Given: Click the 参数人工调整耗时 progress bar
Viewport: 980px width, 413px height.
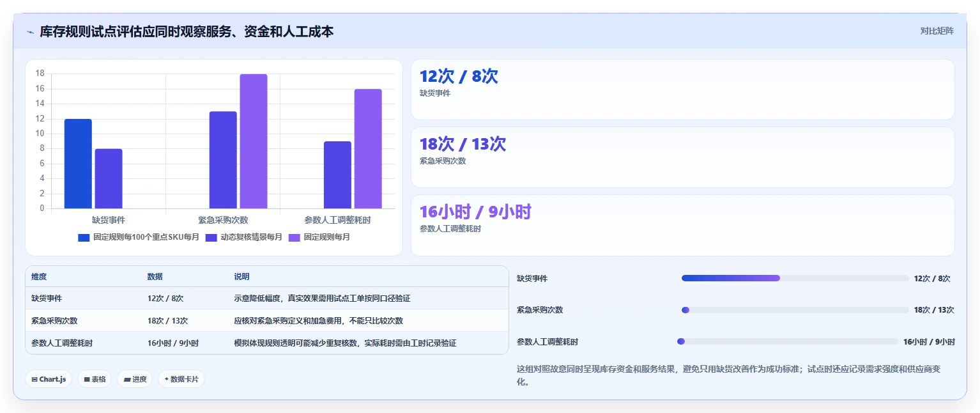Looking at the screenshot, I should point(787,342).
